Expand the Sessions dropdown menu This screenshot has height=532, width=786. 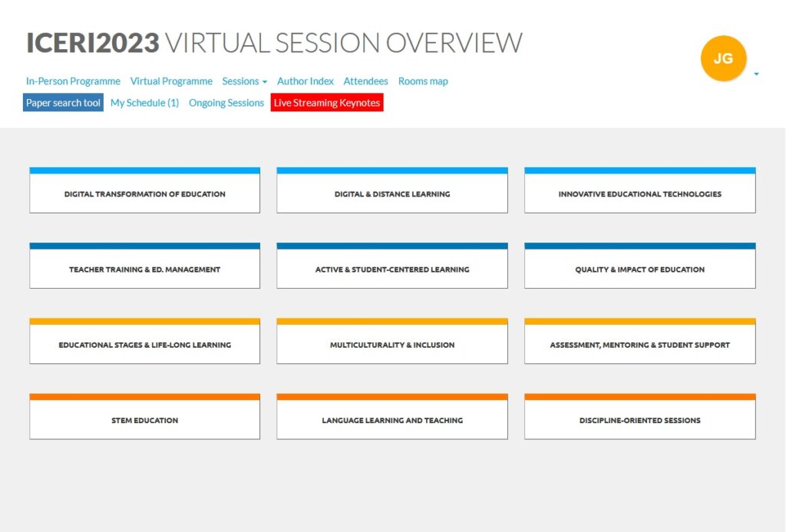click(245, 81)
